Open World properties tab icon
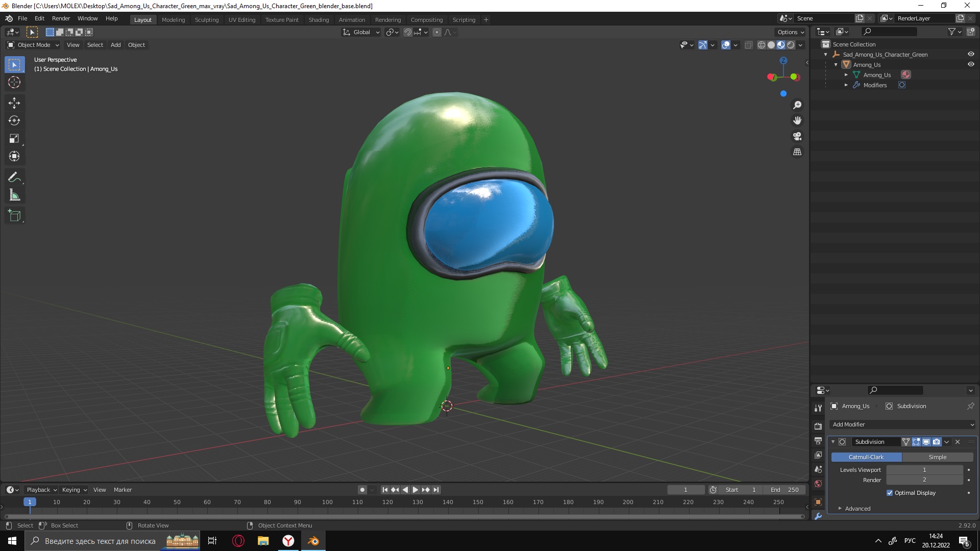The image size is (980, 551). click(x=818, y=484)
